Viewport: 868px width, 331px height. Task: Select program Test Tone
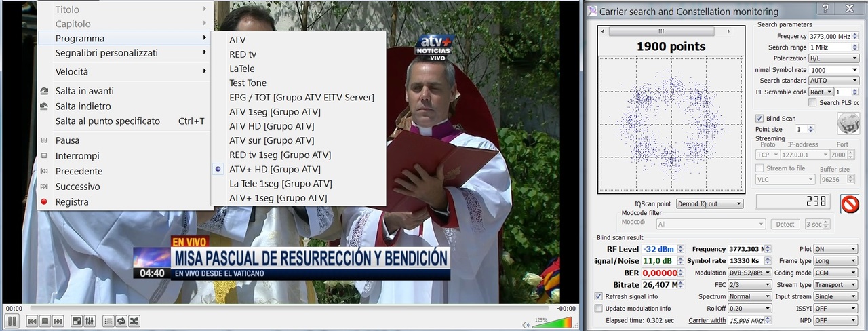(x=298, y=83)
